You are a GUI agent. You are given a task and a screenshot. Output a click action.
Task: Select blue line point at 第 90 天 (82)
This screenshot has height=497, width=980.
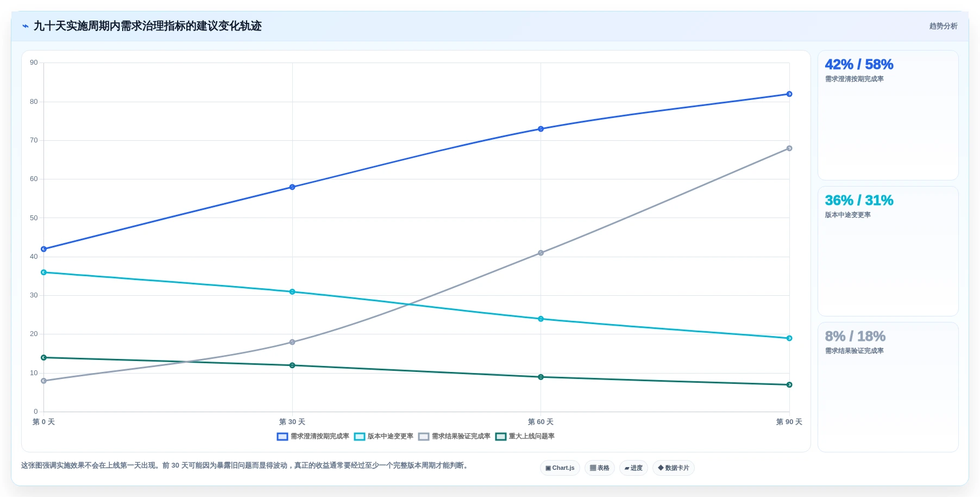(789, 94)
